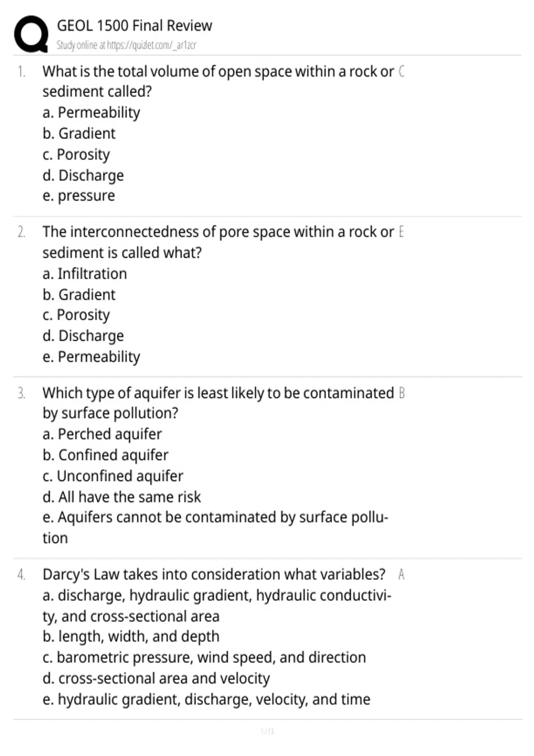Screen dimensions: 534x756
Task: Click the Darcy's Law question text
Action: [x=214, y=574]
